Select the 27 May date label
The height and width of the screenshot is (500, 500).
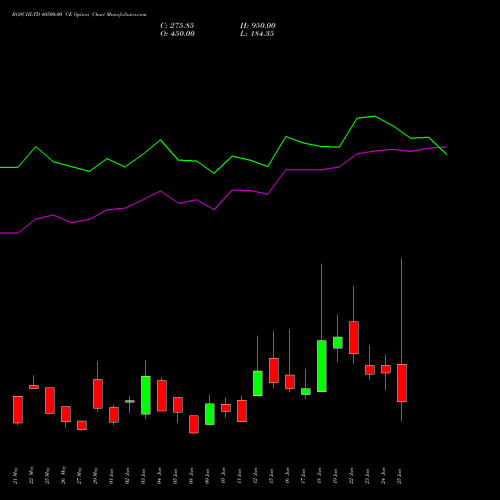(x=80, y=476)
